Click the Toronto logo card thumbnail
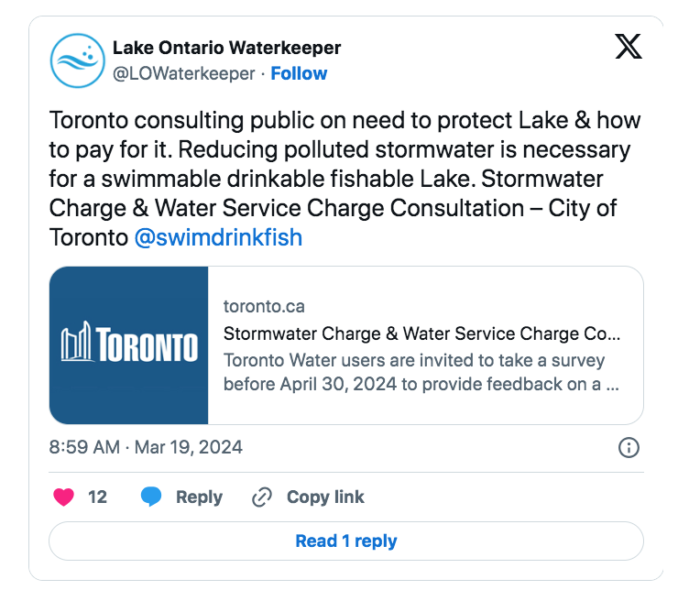700x601 pixels. coord(129,345)
